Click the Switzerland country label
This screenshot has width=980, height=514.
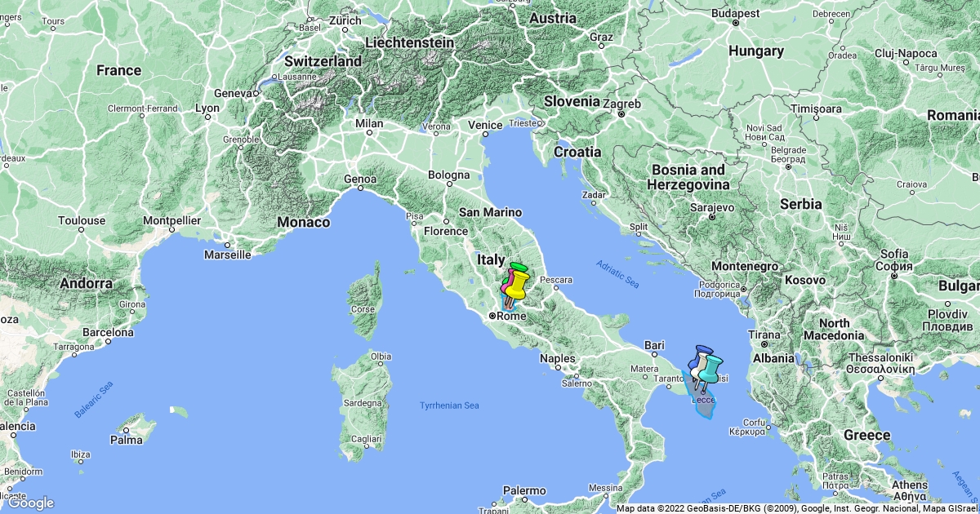323,61
